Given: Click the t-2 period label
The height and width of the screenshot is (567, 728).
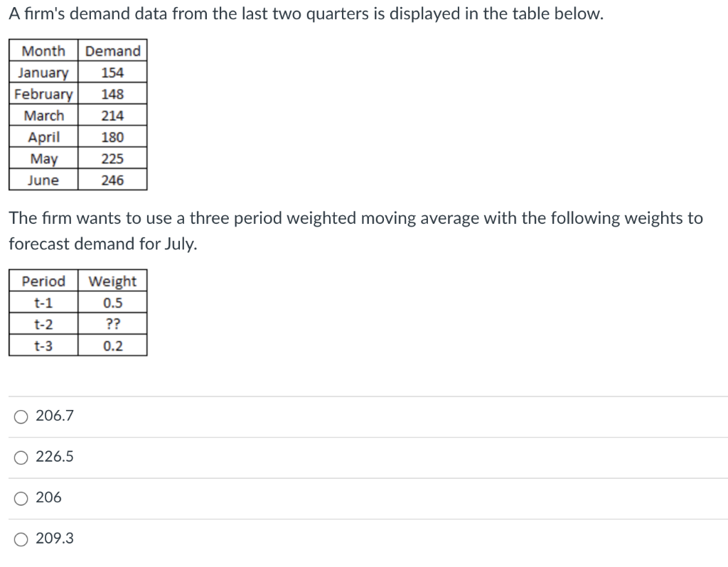Looking at the screenshot, I should (43, 324).
